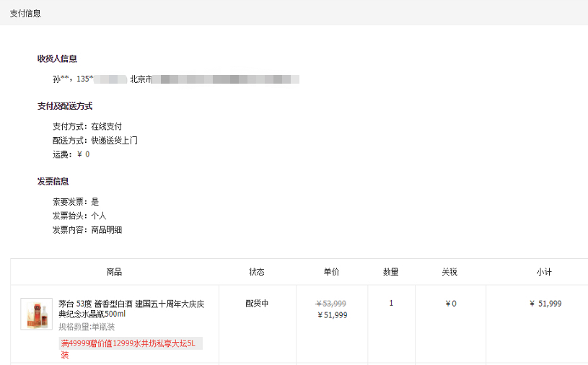Click the 商品 column header
Image resolution: width=588 pixels, height=365 pixels.
tap(114, 272)
